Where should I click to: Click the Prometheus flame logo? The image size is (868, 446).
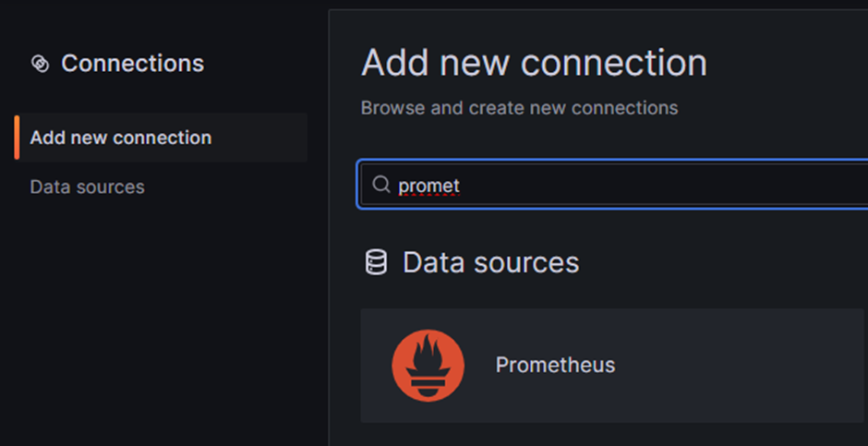pyautogui.click(x=428, y=365)
